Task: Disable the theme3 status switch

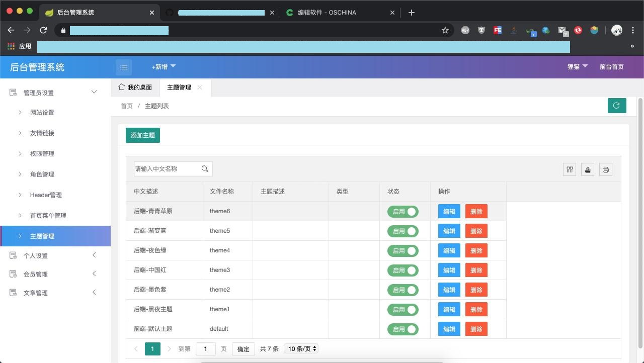Action: (403, 270)
